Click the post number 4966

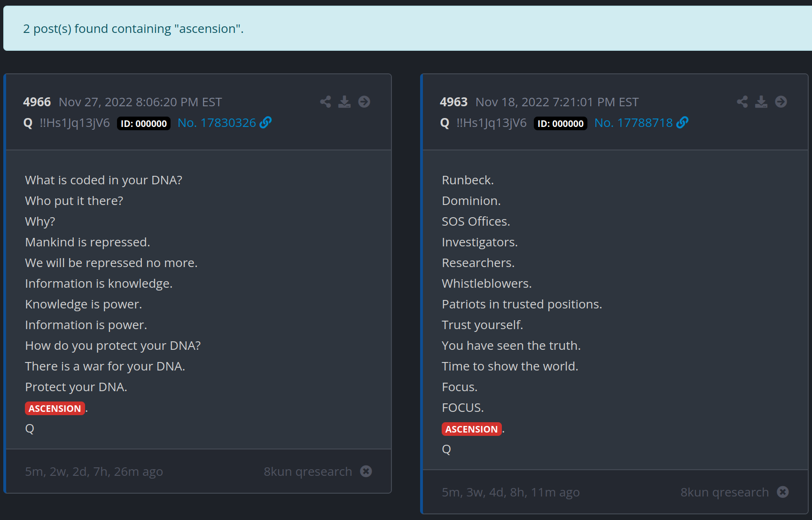click(37, 102)
